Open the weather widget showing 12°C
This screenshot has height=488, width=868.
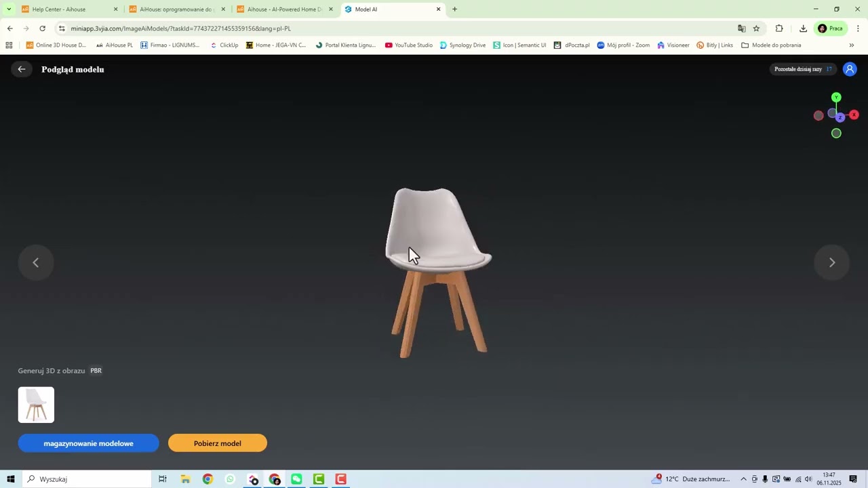pyautogui.click(x=690, y=479)
